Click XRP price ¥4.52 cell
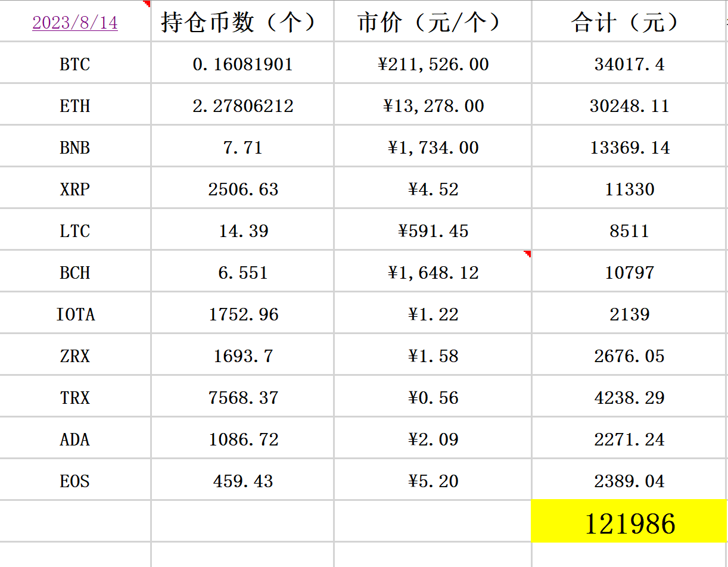728x567 pixels. pos(433,188)
